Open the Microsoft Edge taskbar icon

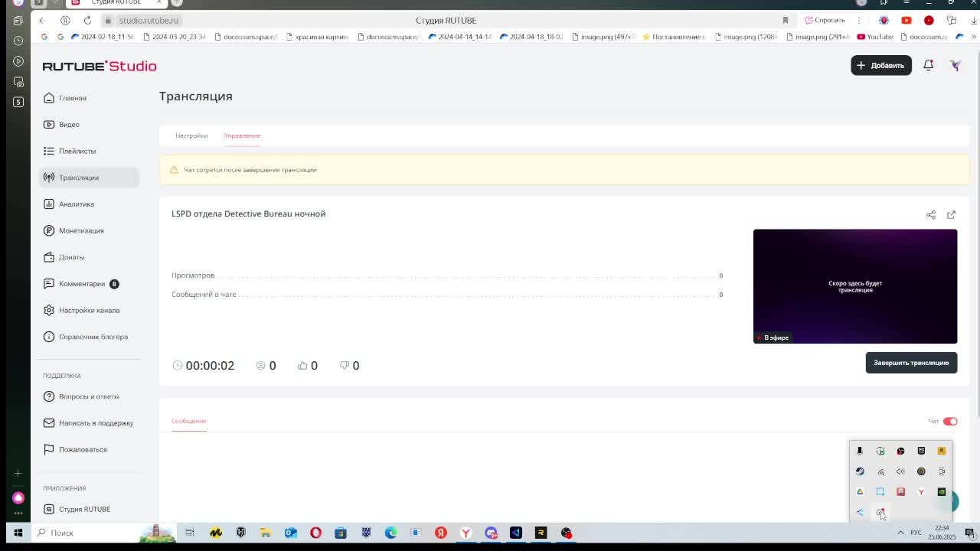(x=390, y=533)
